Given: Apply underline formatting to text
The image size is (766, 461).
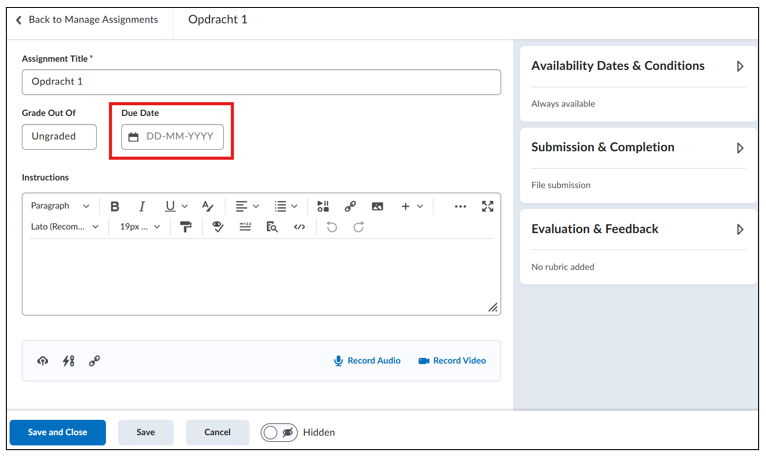Looking at the screenshot, I should (170, 207).
